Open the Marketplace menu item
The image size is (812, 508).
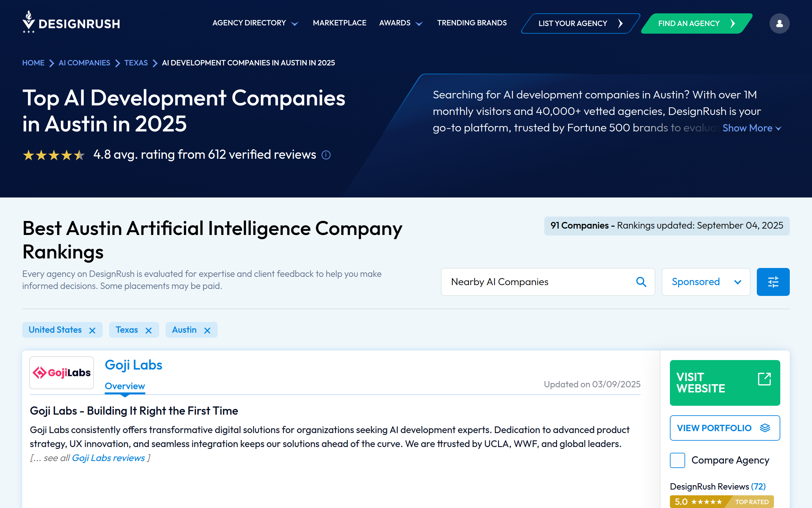tap(339, 23)
